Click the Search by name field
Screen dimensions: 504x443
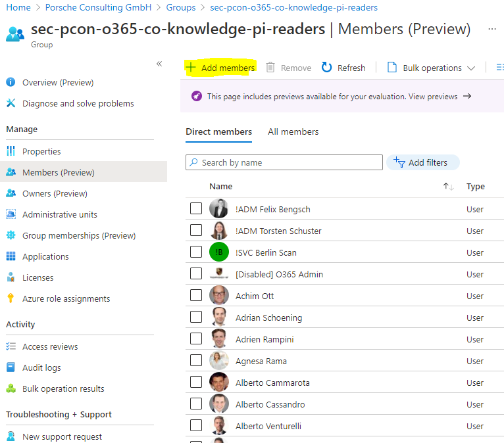click(x=284, y=162)
